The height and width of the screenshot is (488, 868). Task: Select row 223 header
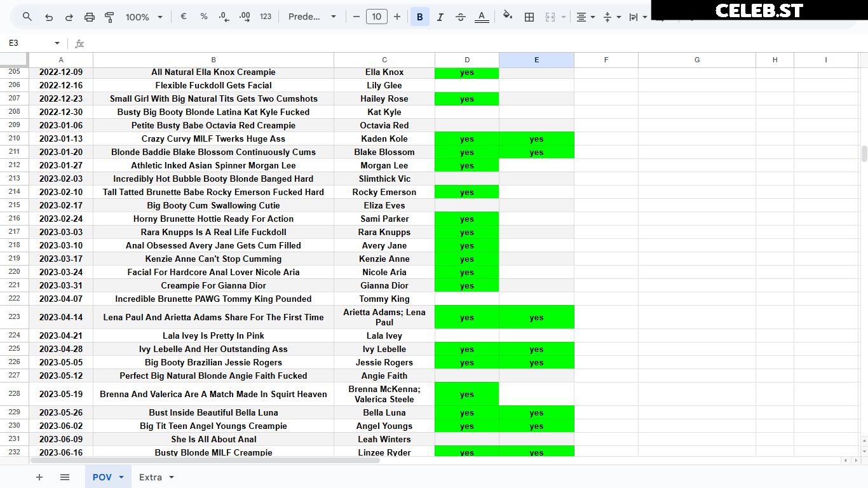[x=14, y=317]
